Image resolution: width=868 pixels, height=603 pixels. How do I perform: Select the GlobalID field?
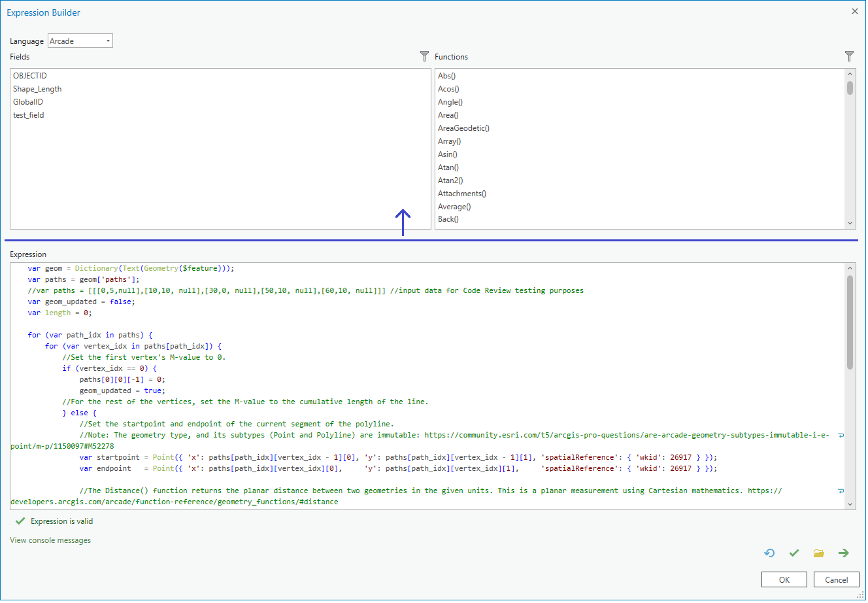[28, 102]
